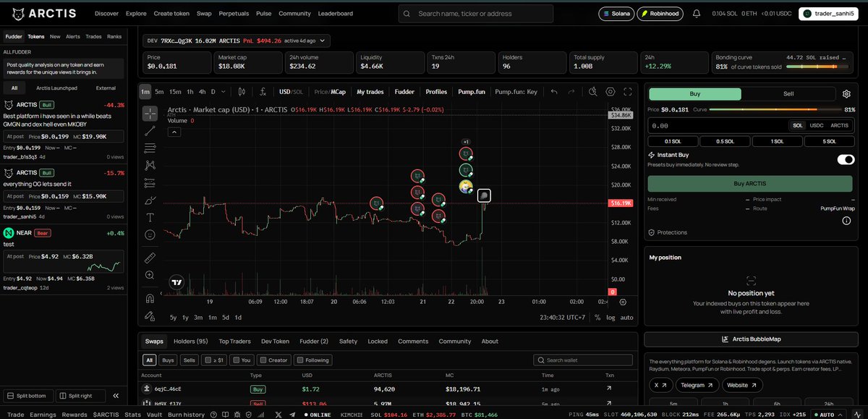The height and width of the screenshot is (419, 868).
Task: Open chart settings hexagon icon
Action: click(610, 92)
